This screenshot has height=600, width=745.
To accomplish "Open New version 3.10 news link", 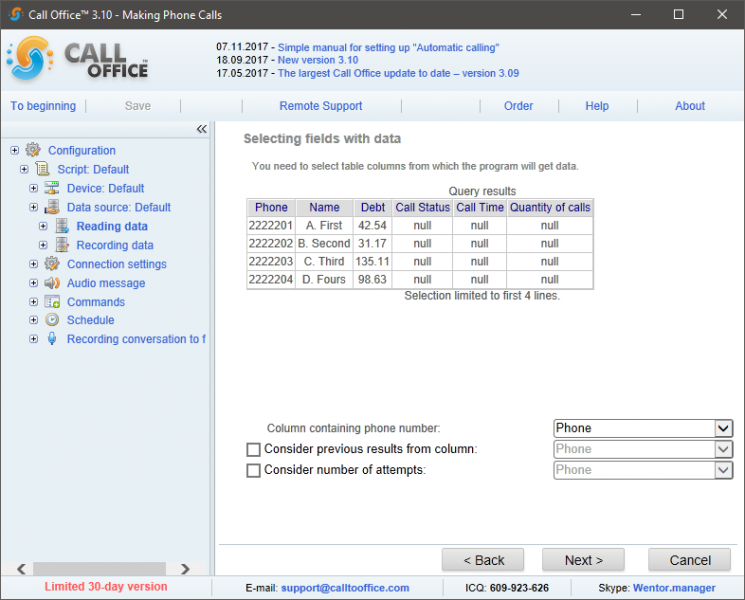I will click(318, 60).
